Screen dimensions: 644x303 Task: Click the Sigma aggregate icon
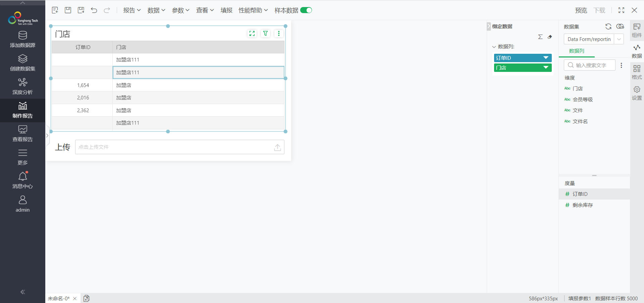540,37
